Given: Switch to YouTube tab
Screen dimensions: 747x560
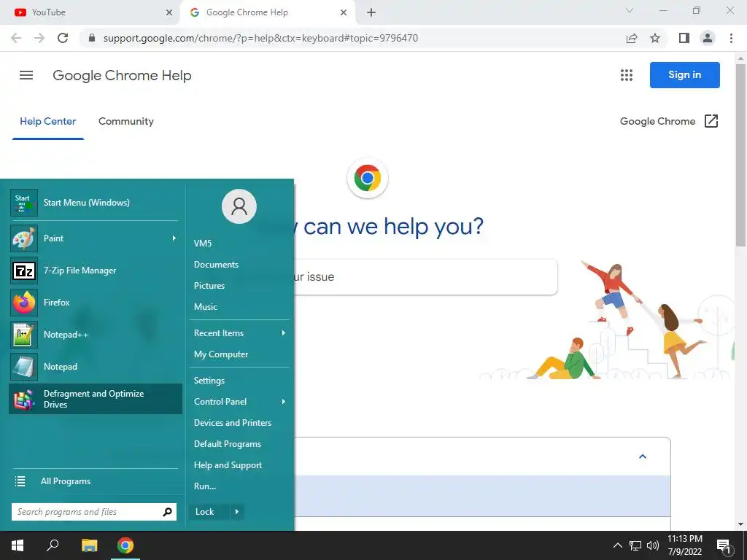Looking at the screenshot, I should [90, 12].
